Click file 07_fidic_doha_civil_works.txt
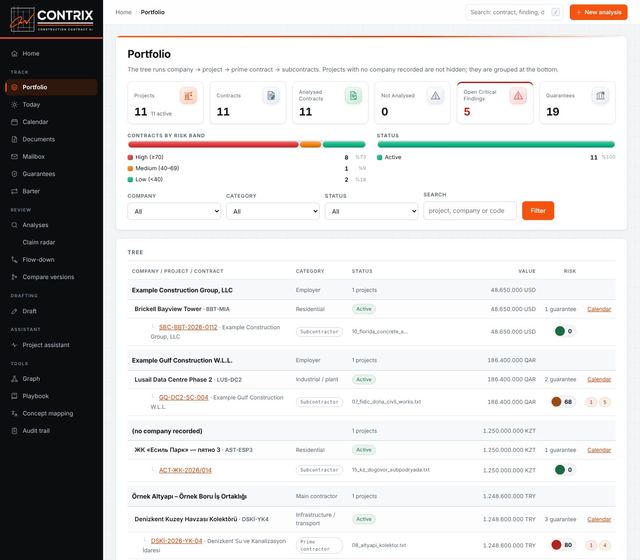This screenshot has height=560, width=640. click(x=386, y=402)
